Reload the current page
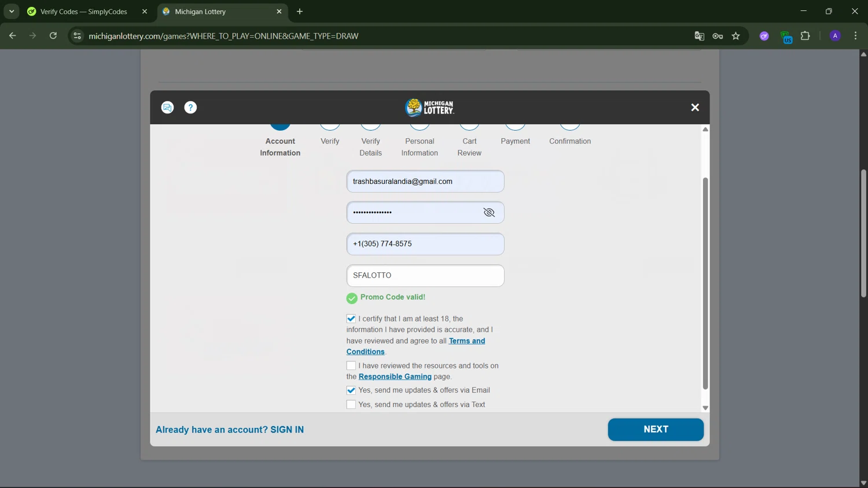 click(x=53, y=36)
